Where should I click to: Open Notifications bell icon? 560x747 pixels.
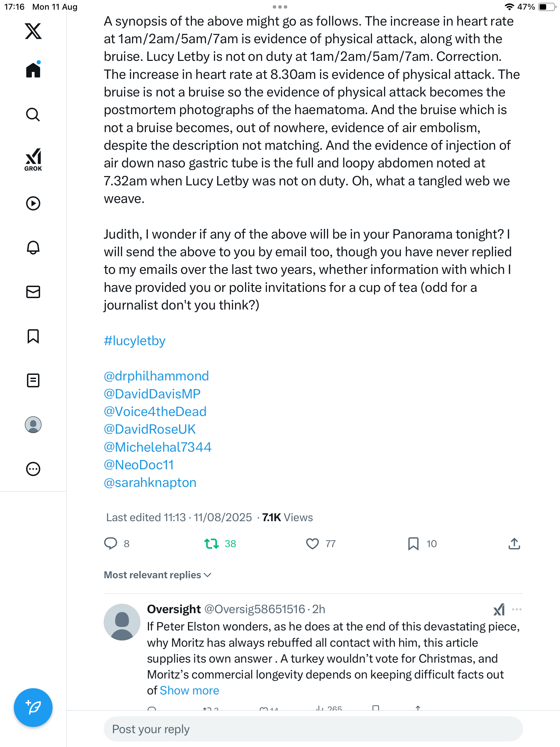(33, 248)
